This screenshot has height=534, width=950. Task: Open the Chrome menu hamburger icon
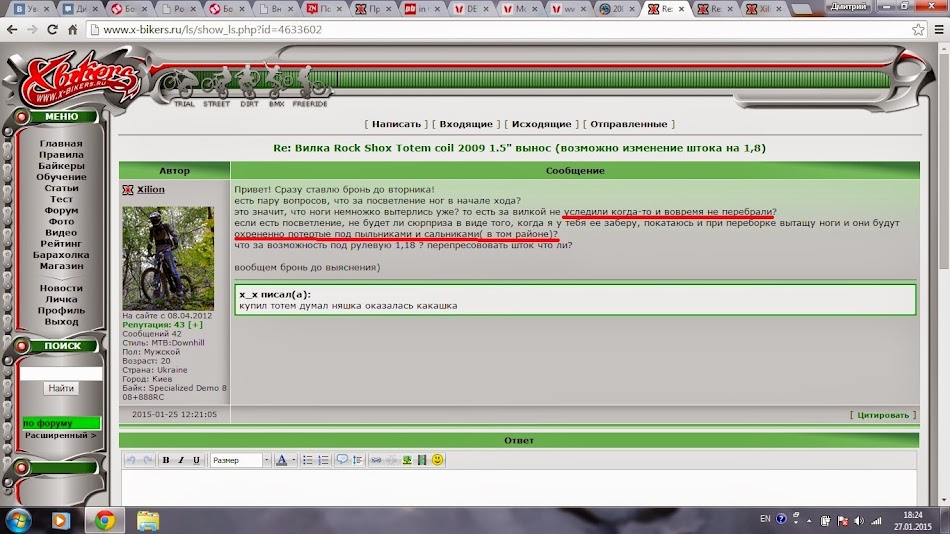[939, 29]
